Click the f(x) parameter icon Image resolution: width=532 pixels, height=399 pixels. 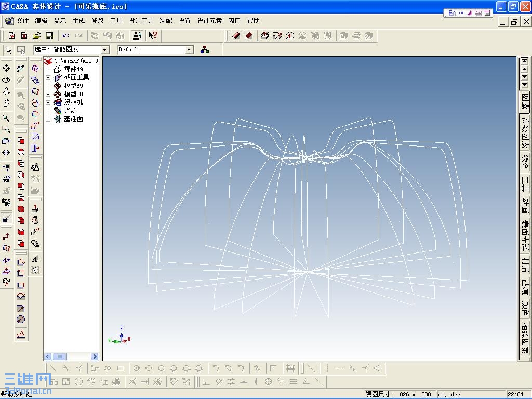tap(6, 282)
